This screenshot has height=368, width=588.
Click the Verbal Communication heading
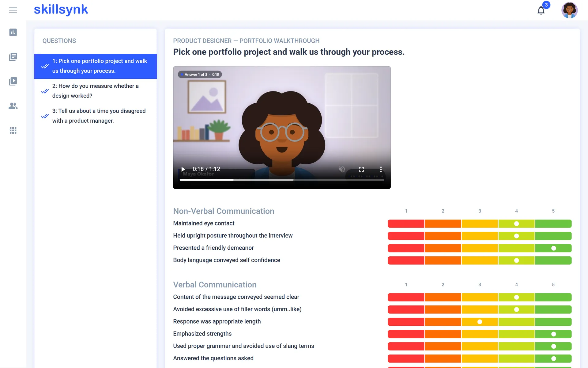tap(215, 285)
